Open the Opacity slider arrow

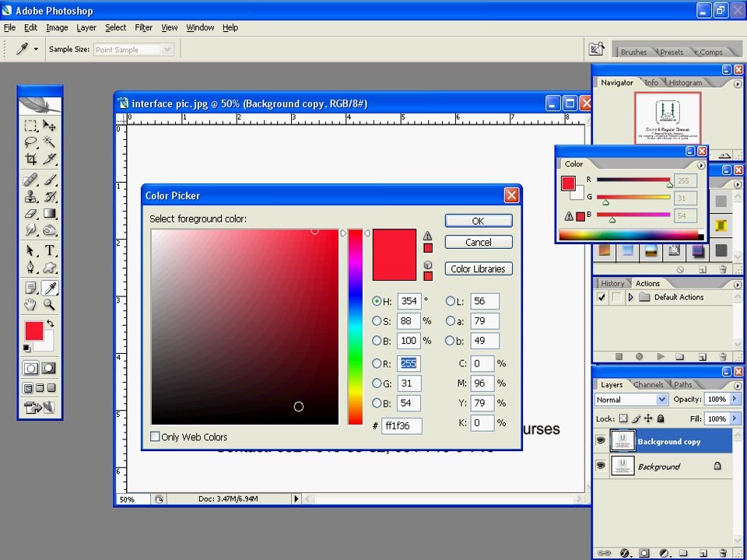click(x=735, y=399)
